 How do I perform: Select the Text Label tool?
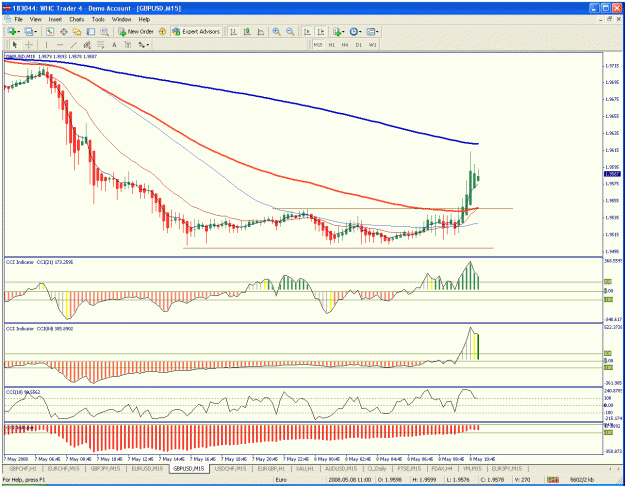(x=128, y=45)
